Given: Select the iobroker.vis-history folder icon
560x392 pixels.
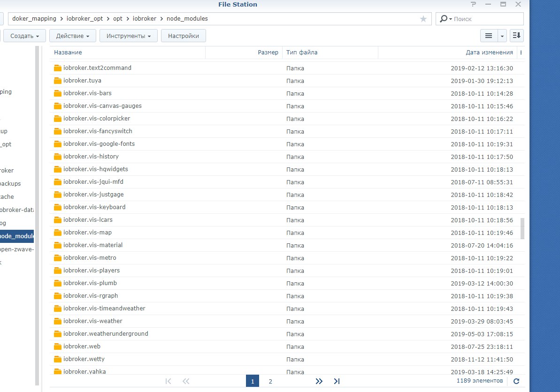Looking at the screenshot, I should [57, 157].
